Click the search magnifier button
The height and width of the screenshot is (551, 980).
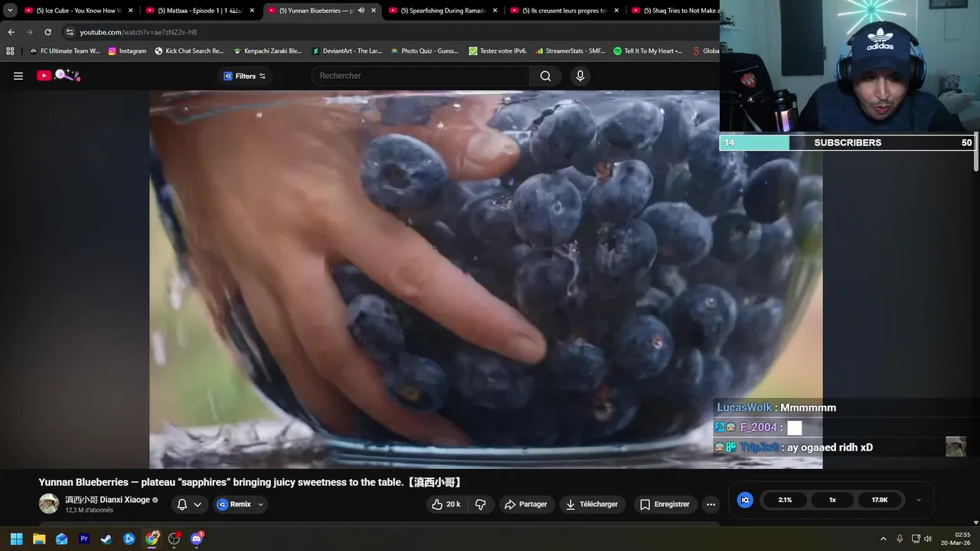[545, 76]
